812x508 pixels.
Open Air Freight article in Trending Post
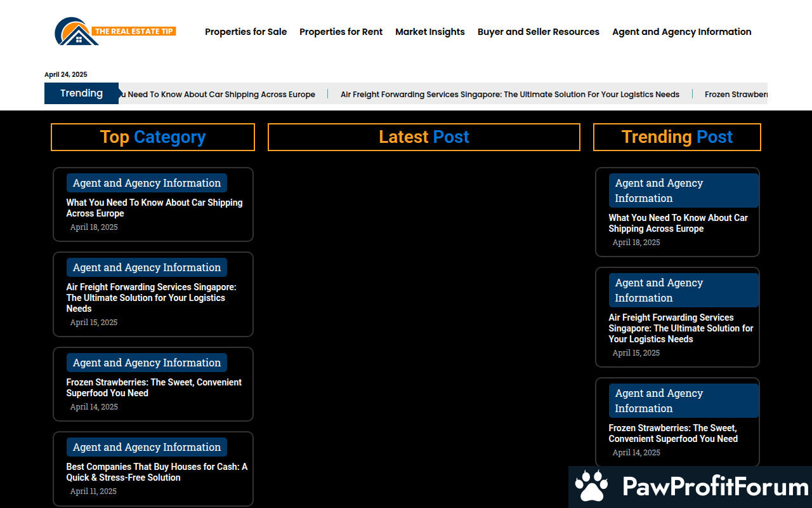[680, 328]
